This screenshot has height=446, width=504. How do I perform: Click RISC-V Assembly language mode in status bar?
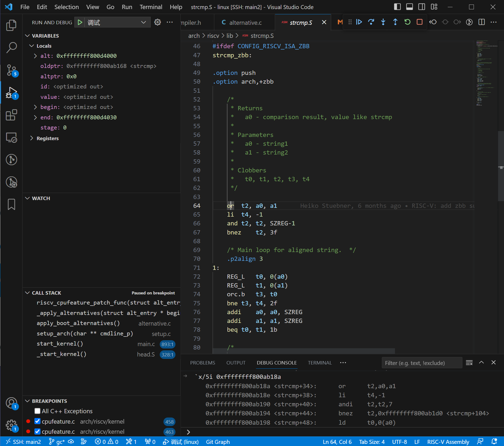click(448, 442)
